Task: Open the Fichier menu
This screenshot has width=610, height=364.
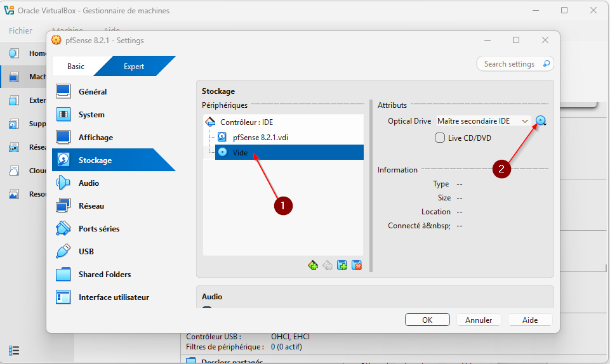Action: [20, 30]
